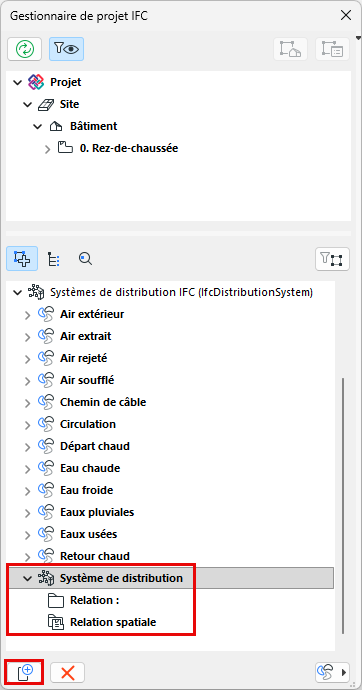Click the Eaux pluviales system icon

click(x=46, y=512)
